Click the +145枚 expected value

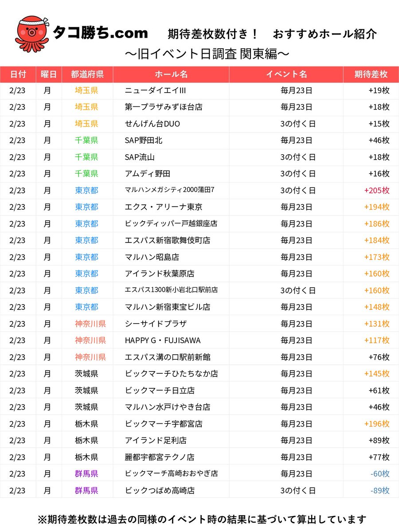click(x=377, y=374)
